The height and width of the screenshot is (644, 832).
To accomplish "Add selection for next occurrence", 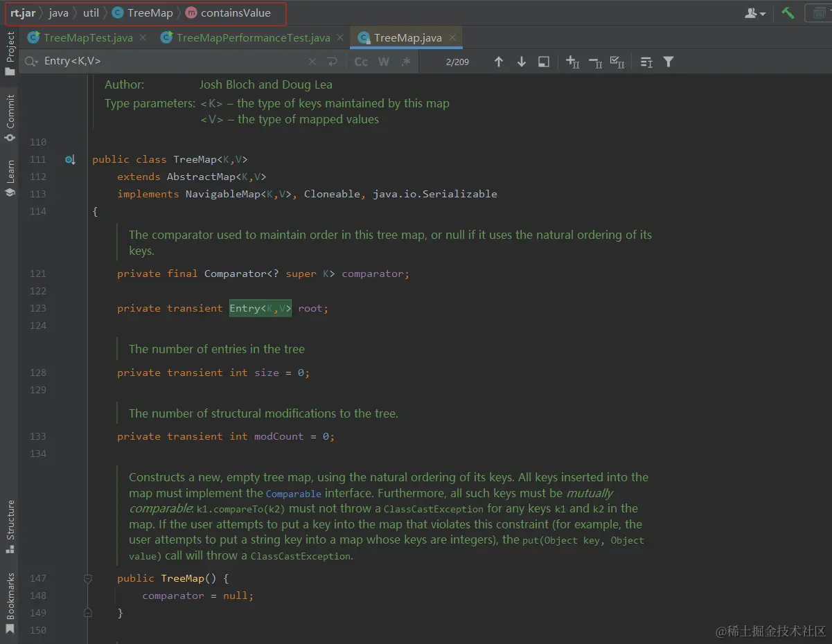I will pos(572,62).
